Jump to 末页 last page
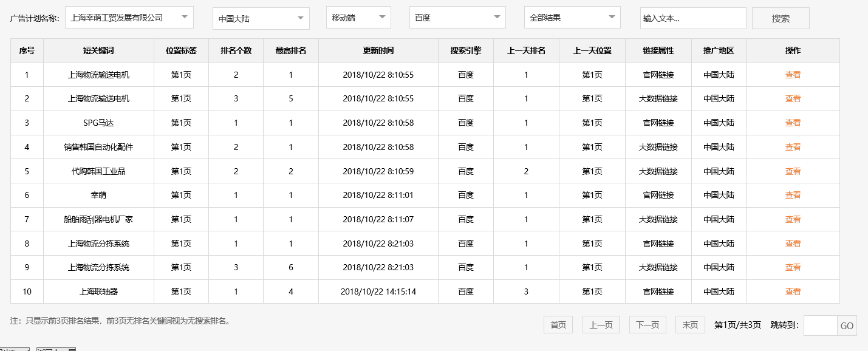Screen dimensions: 868x351 (689, 324)
